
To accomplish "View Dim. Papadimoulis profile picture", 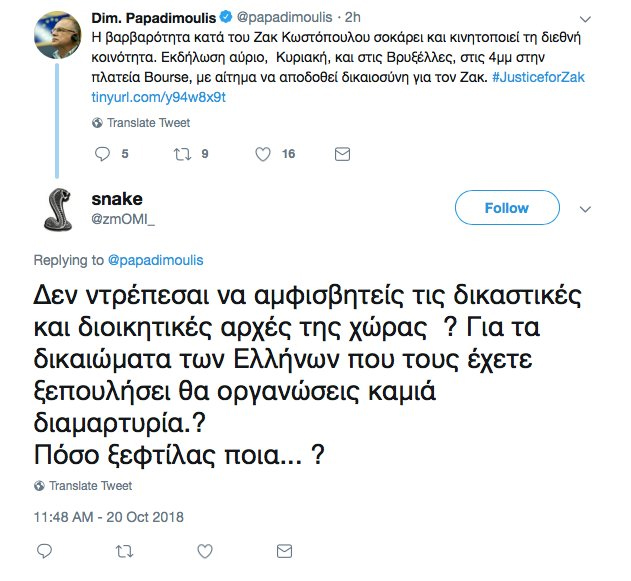I will 57,35.
